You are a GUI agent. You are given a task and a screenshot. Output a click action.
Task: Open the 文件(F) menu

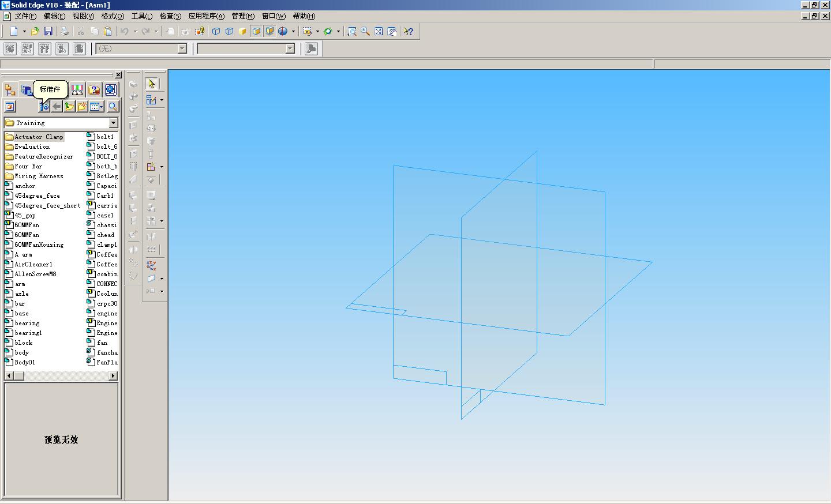(x=25, y=16)
